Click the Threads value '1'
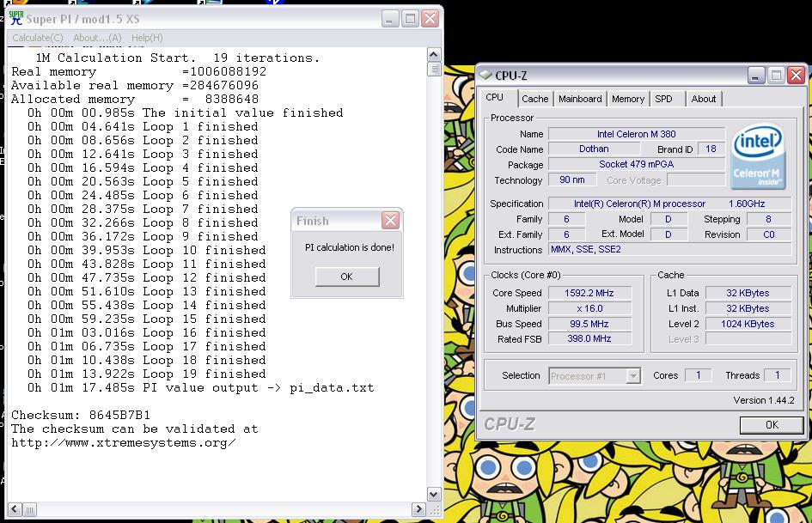Viewport: 812px width, 523px height. (x=778, y=375)
